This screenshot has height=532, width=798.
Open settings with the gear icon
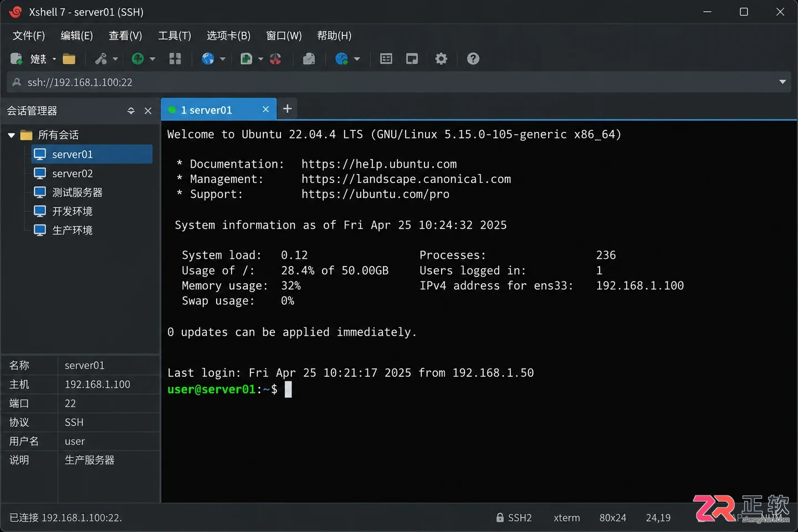tap(441, 59)
